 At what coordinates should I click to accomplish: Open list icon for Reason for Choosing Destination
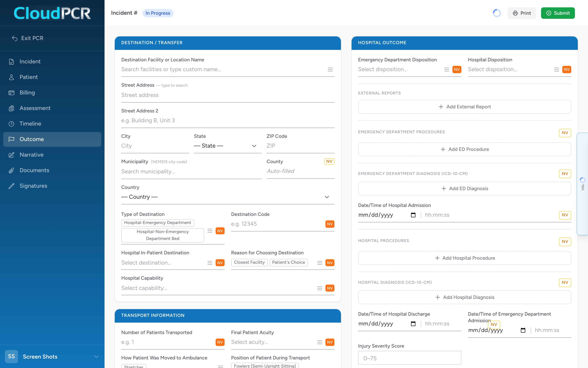point(320,263)
